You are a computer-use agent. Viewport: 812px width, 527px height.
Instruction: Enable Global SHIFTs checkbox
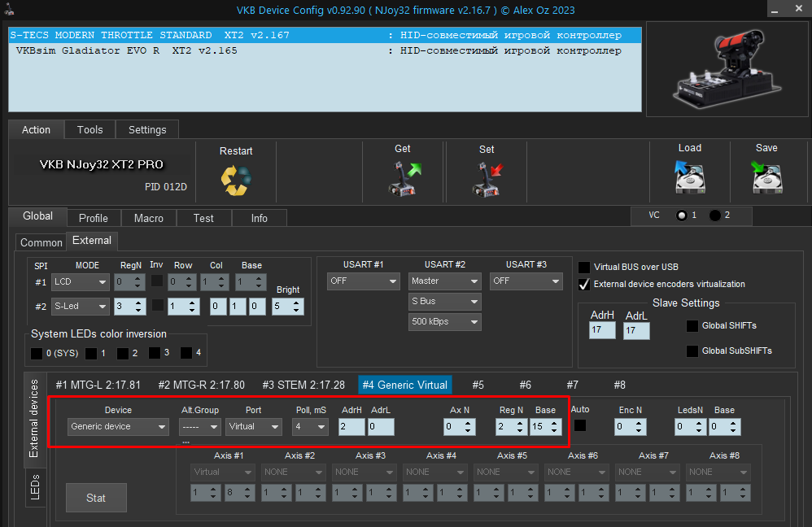pyautogui.click(x=692, y=325)
